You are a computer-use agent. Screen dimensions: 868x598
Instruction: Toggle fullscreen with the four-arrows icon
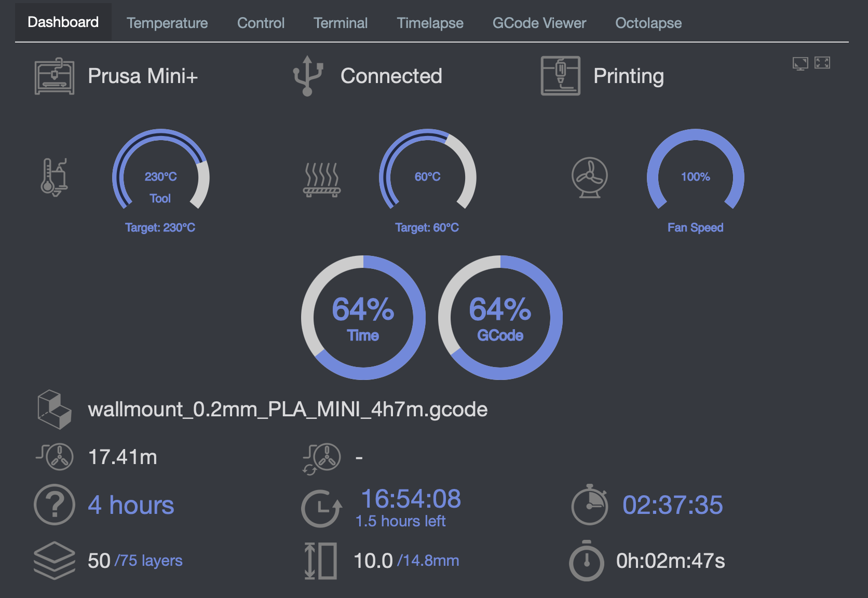point(822,63)
